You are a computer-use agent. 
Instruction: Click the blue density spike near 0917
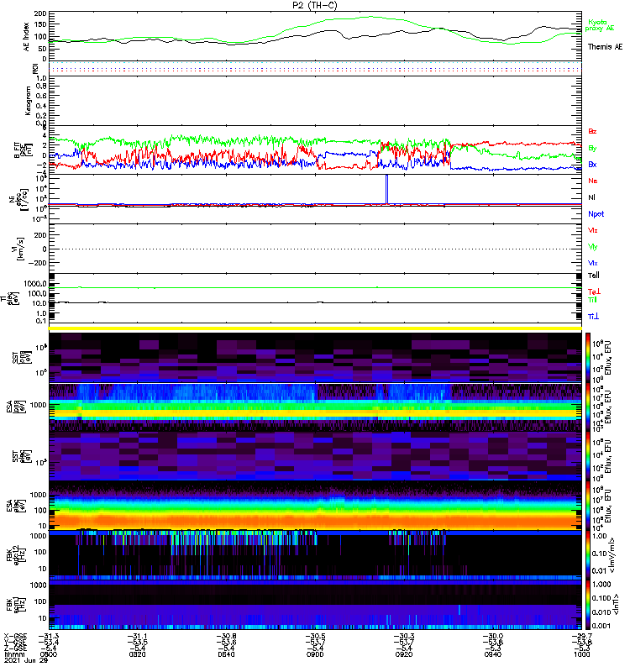pos(386,190)
